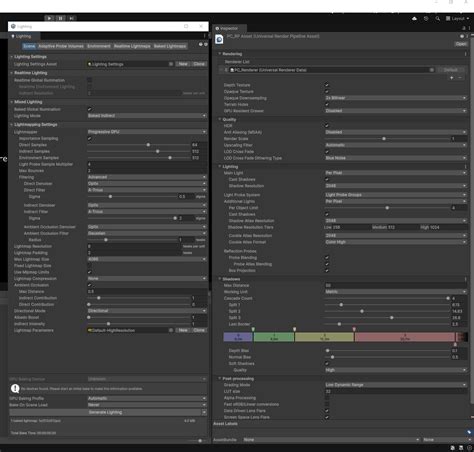This screenshot has height=452, width=474.
Task: Click the Lighting window help icon
Action: 201,44
